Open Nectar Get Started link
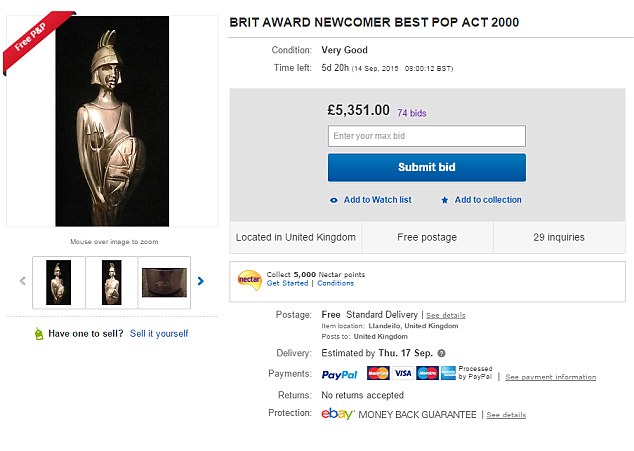Image resolution: width=634 pixels, height=451 pixels. (x=287, y=283)
